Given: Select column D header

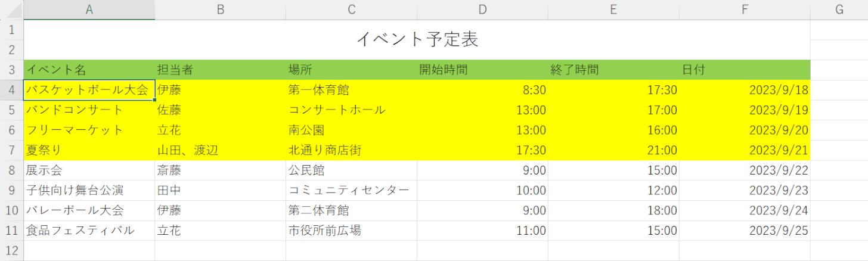Looking at the screenshot, I should (x=482, y=10).
